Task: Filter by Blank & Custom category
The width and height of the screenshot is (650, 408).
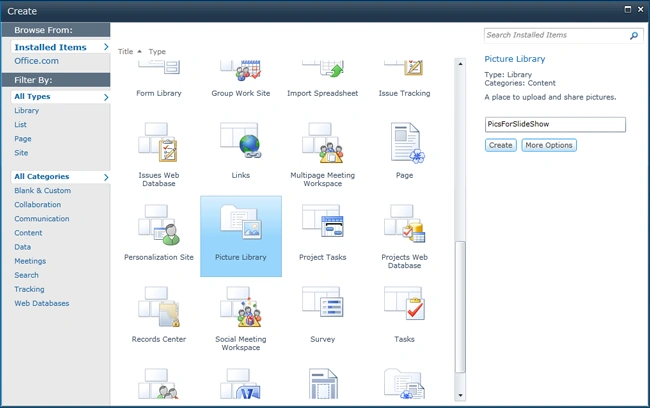Action: 43,191
